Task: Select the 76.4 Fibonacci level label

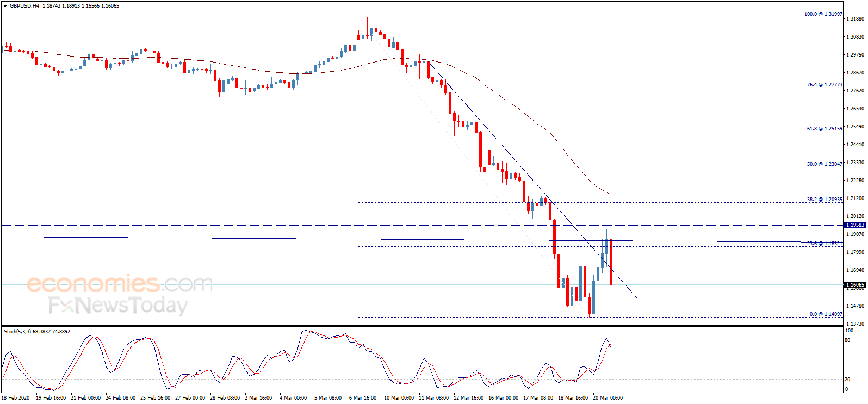Action: [x=824, y=85]
